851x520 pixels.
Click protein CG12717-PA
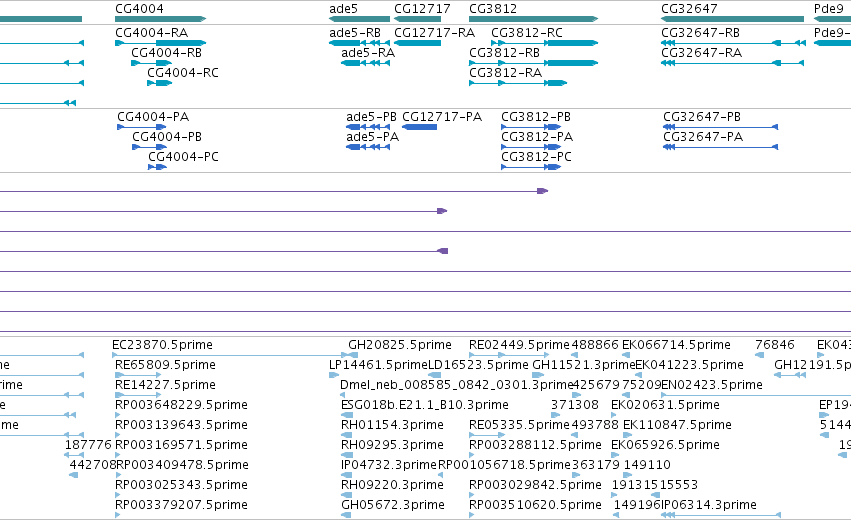pyautogui.click(x=442, y=117)
